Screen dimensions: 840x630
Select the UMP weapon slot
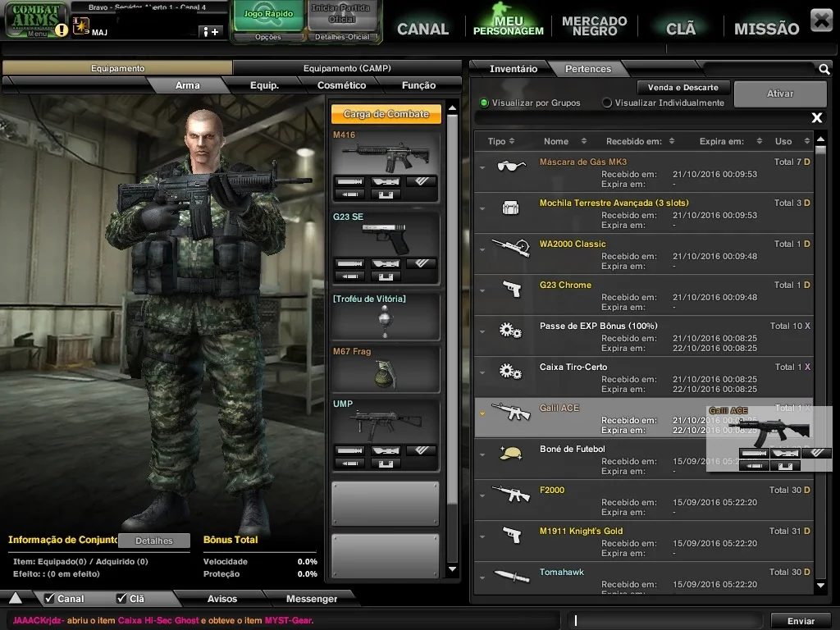386,435
